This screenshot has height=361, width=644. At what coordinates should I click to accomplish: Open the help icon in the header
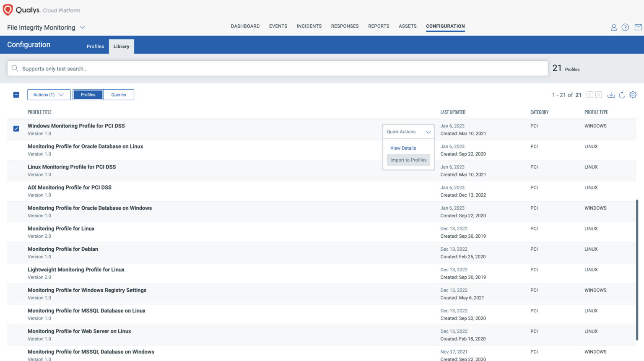click(625, 27)
